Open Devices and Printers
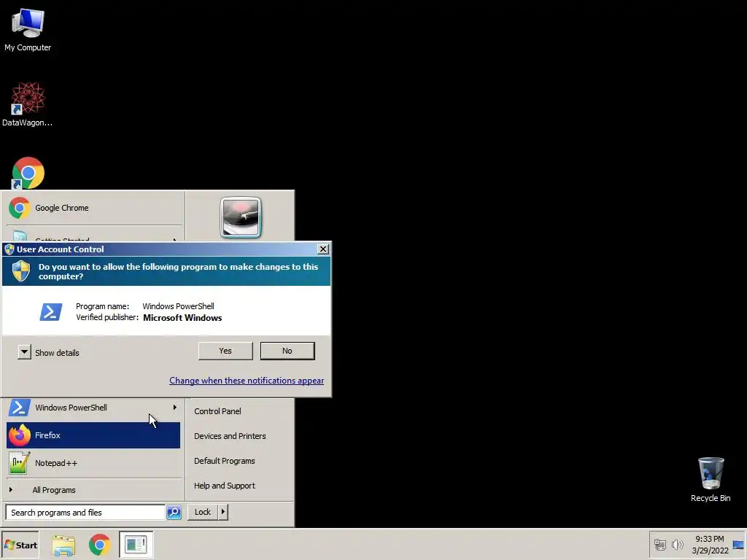The image size is (747, 560). pos(230,436)
